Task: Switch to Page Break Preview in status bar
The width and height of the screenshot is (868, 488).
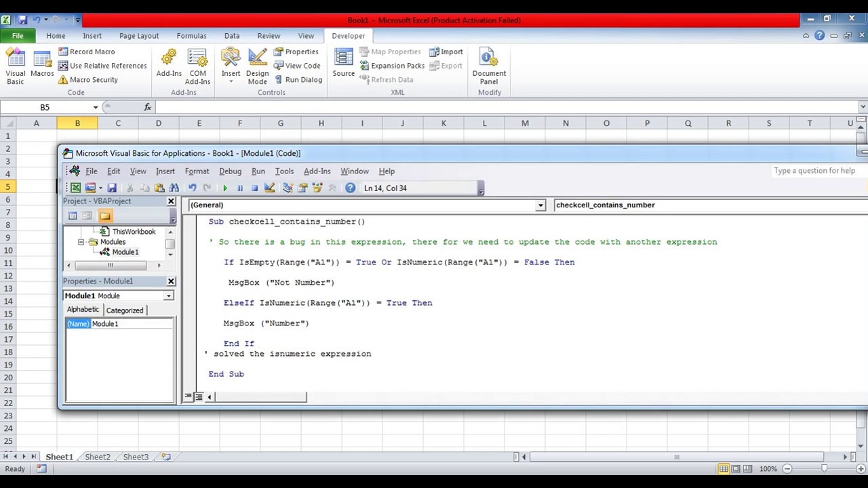Action: pyautogui.click(x=747, y=468)
